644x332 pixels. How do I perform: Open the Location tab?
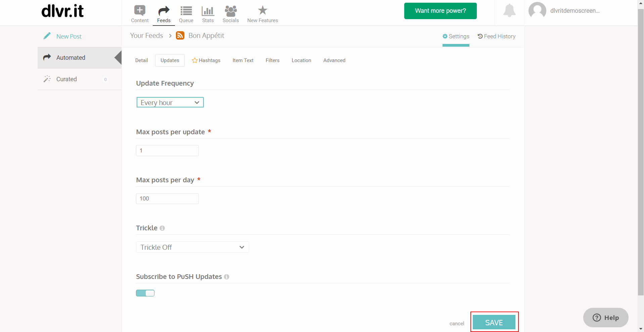pyautogui.click(x=302, y=60)
